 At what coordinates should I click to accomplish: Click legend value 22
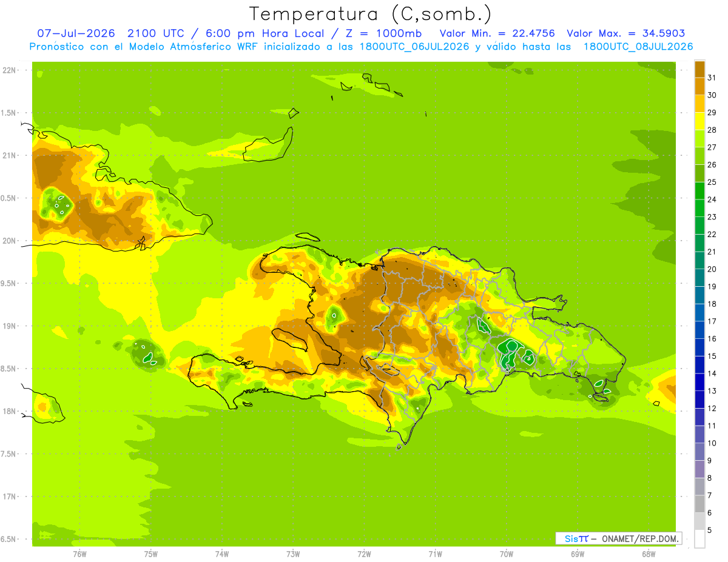712,234
